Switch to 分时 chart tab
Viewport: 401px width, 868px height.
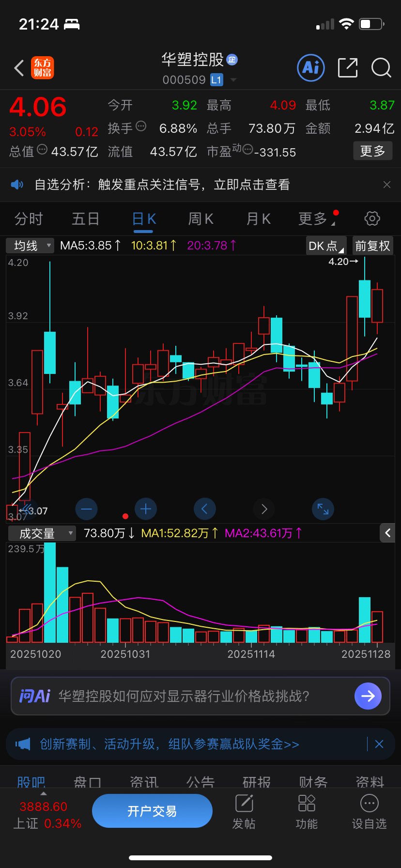click(x=29, y=219)
